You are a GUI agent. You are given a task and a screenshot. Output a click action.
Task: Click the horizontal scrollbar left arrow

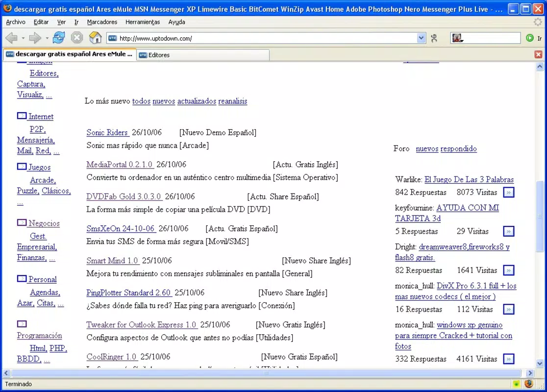click(x=6, y=373)
